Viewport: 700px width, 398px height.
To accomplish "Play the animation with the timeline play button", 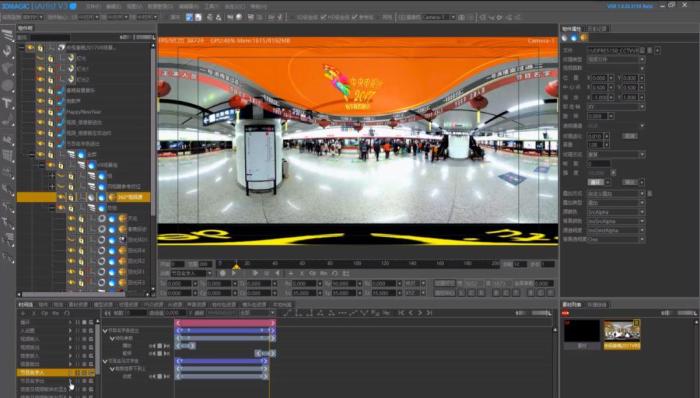I will 234,273.
